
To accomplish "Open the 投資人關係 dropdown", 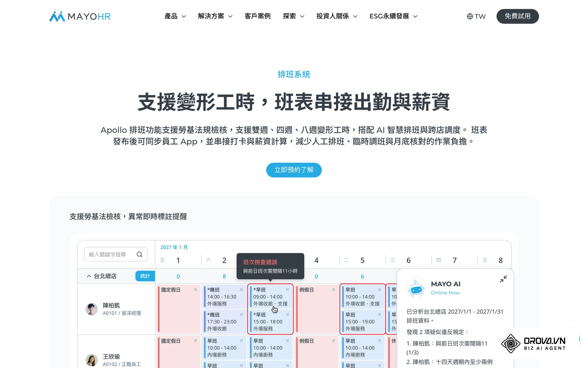I will point(337,16).
